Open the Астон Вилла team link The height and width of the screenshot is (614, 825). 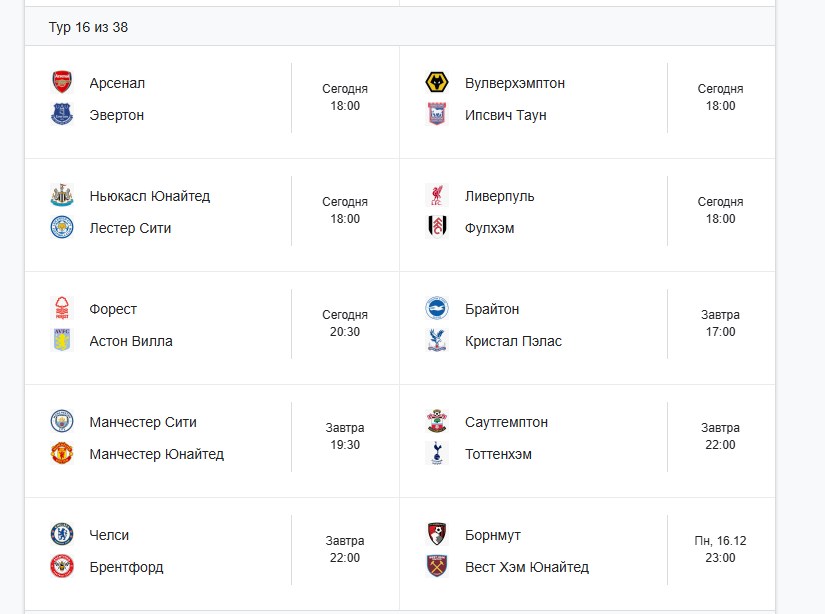tap(131, 341)
